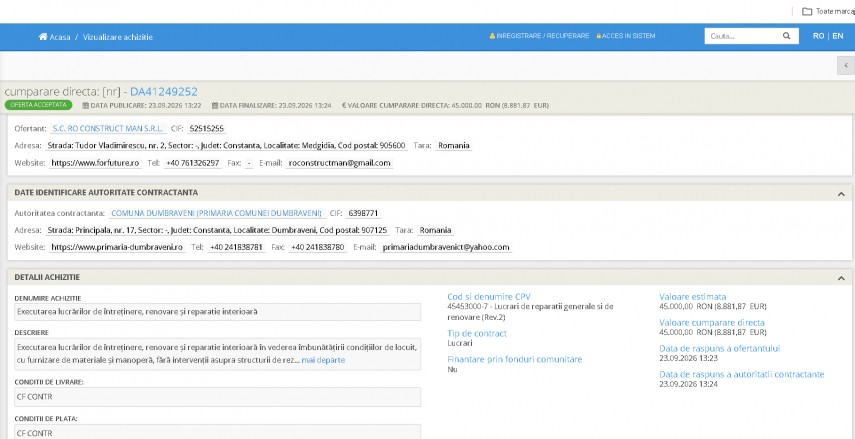
Task: Click Data de raspuns a ofertantului label
Action: click(x=720, y=348)
